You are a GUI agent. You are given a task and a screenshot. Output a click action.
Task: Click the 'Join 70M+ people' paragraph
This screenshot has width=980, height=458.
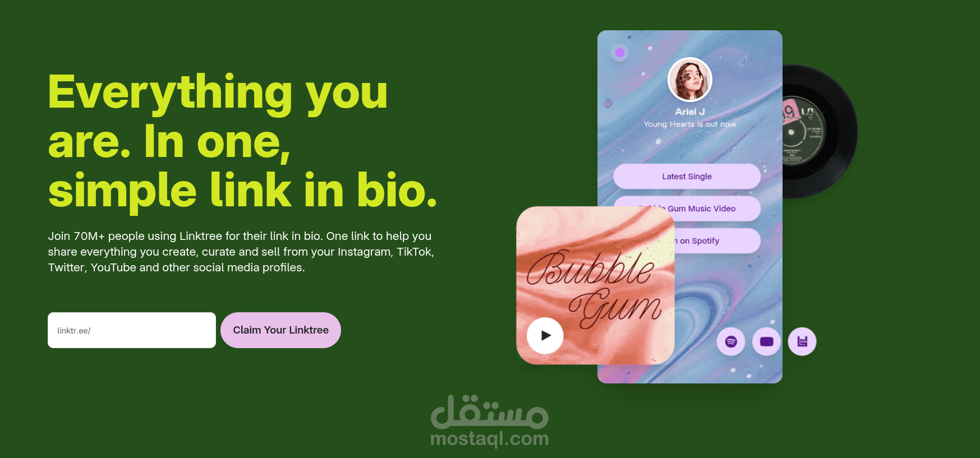point(241,252)
